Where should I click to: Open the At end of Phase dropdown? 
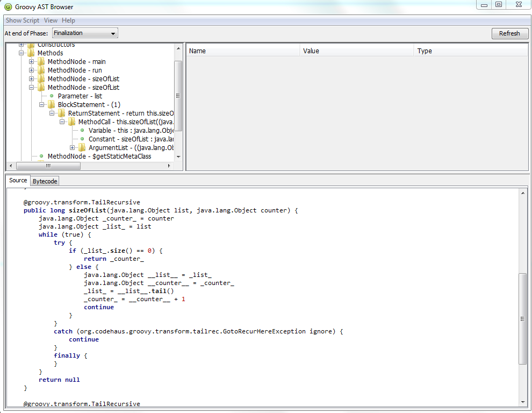[x=85, y=33]
